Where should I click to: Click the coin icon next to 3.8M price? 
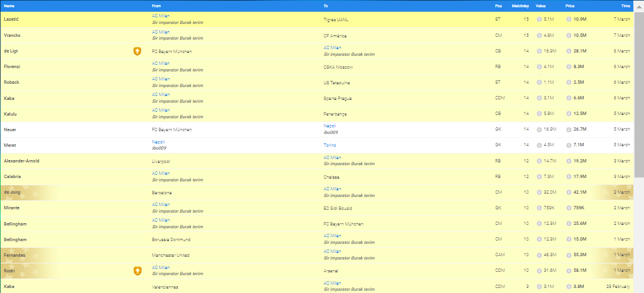click(569, 286)
